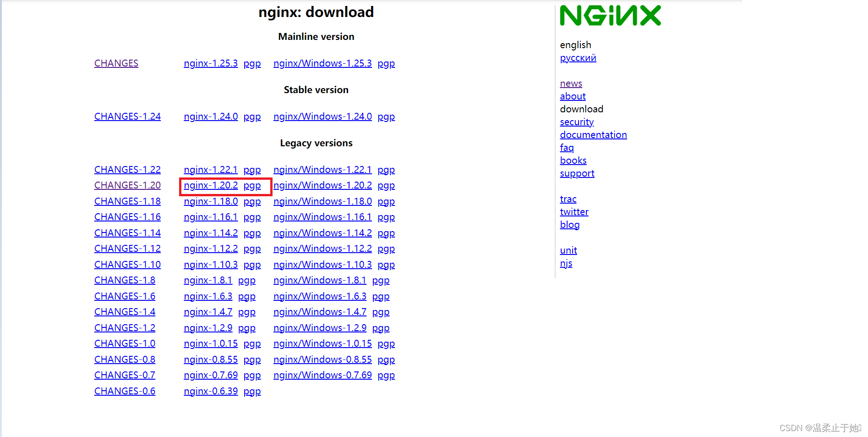Open the faq page

tap(566, 148)
